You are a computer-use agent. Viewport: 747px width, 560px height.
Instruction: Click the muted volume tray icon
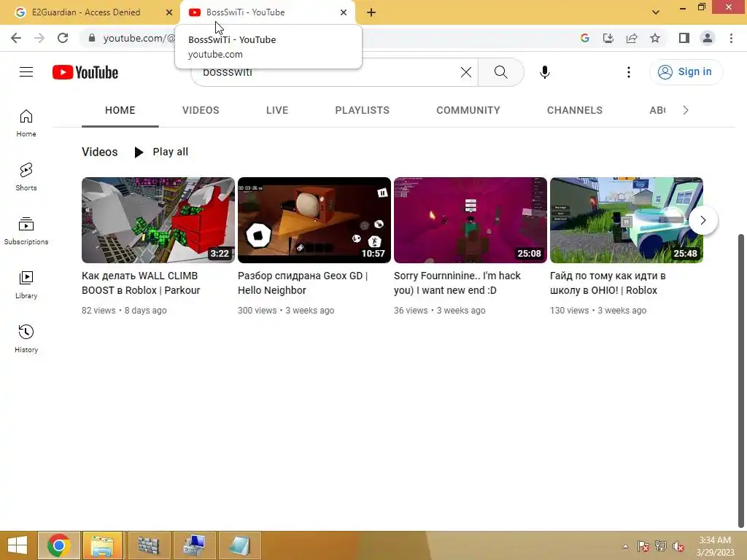[678, 546]
